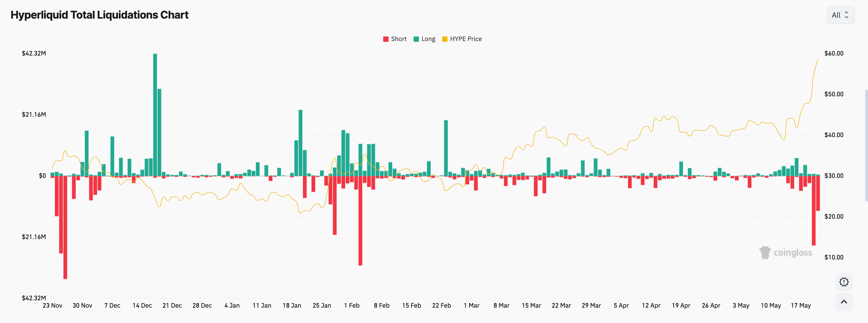Image resolution: width=868 pixels, height=323 pixels.
Task: Click the tall green bar near 18 Jan
Action: (300, 143)
